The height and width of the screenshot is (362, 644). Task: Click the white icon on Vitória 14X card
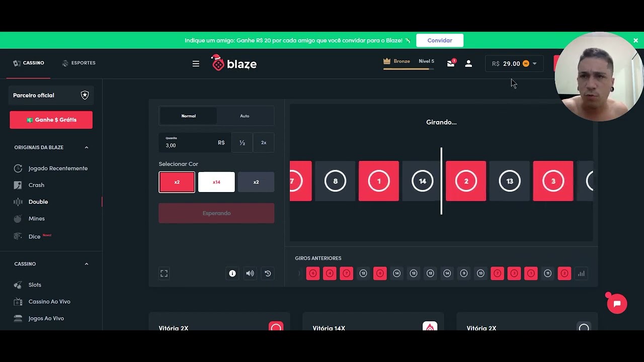[430, 326]
